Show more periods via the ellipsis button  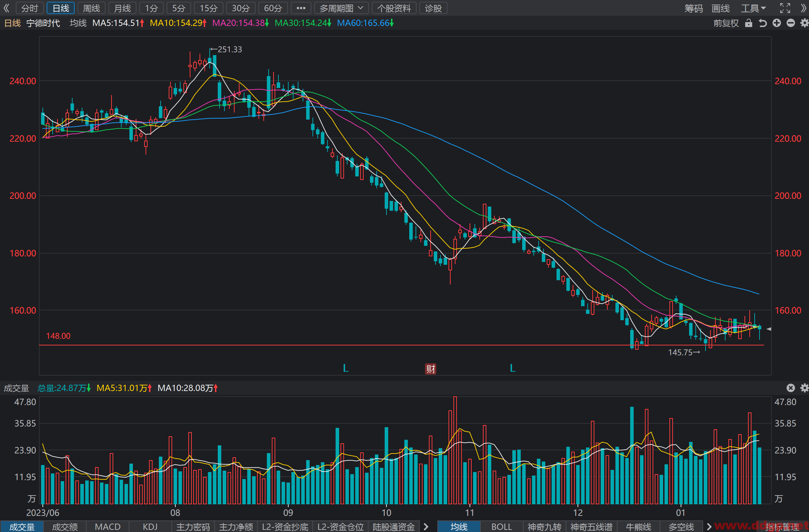(301, 8)
